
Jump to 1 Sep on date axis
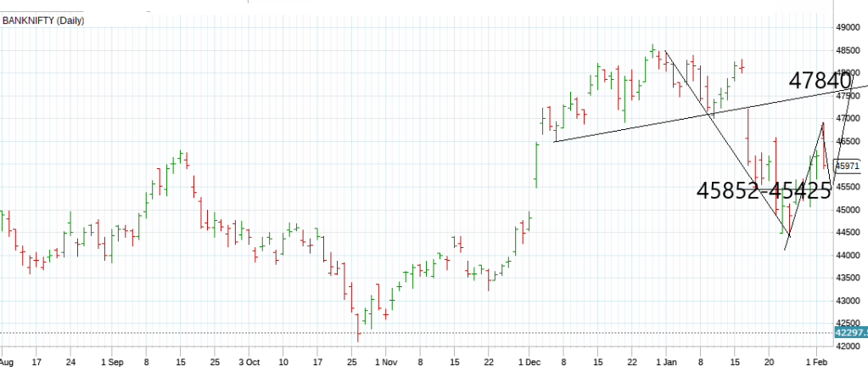[x=112, y=361]
